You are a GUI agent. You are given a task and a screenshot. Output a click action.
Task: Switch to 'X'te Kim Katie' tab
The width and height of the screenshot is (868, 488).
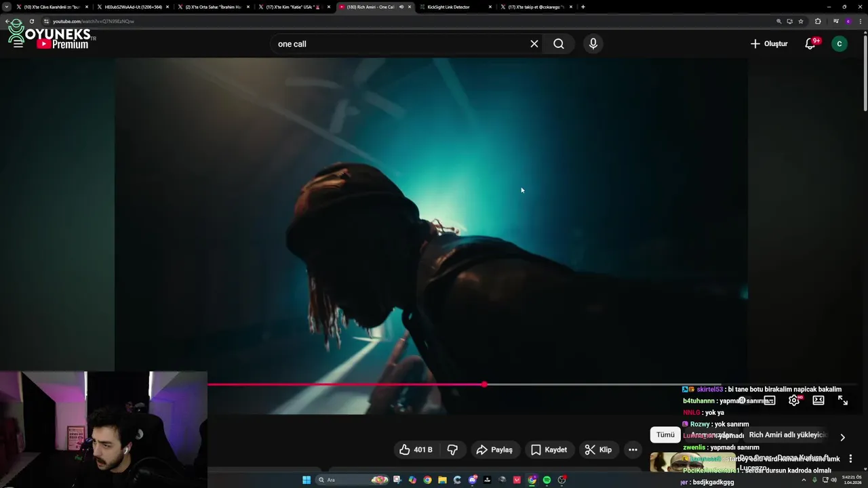pyautogui.click(x=294, y=7)
